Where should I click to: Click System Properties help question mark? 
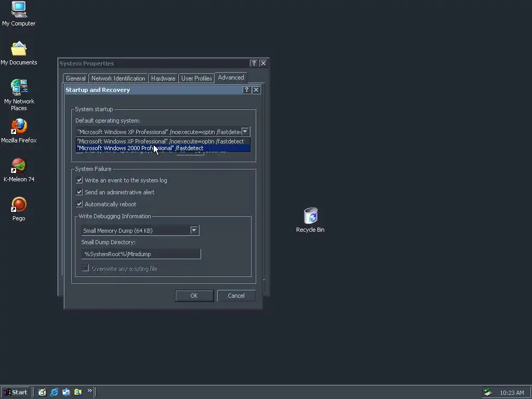pyautogui.click(x=254, y=63)
